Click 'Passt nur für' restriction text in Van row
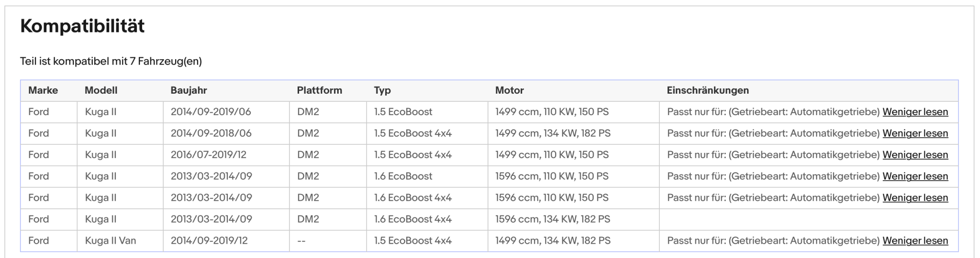The width and height of the screenshot is (980, 258). pyautogui.click(x=773, y=241)
